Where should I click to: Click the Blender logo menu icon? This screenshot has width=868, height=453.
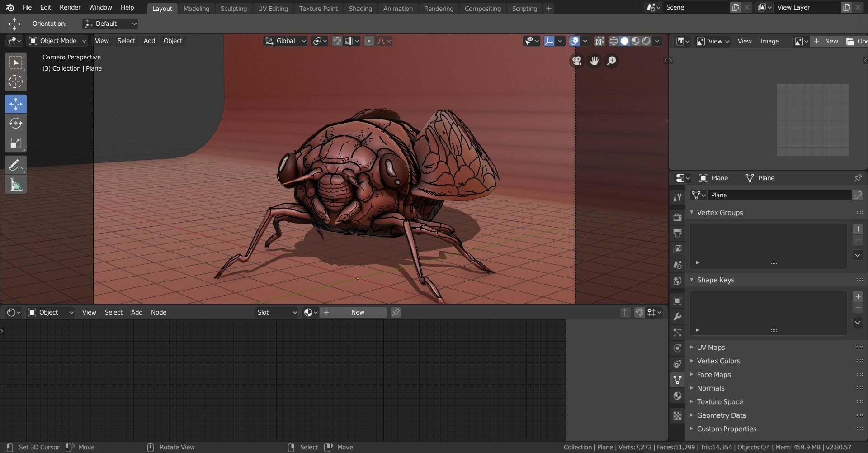pyautogui.click(x=10, y=8)
